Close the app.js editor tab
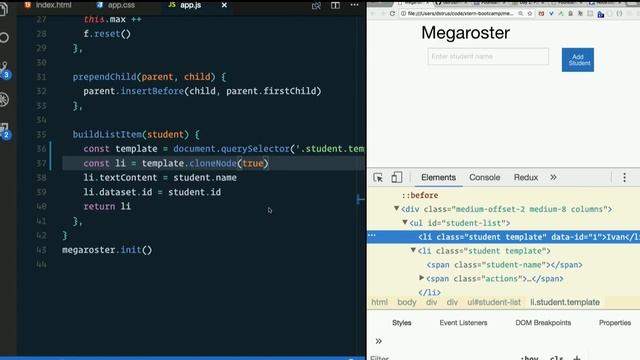Image resolution: width=640 pixels, height=360 pixels. point(224,5)
